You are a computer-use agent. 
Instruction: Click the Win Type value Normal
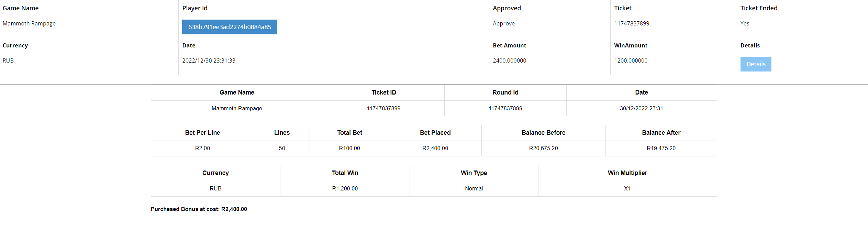[474, 188]
